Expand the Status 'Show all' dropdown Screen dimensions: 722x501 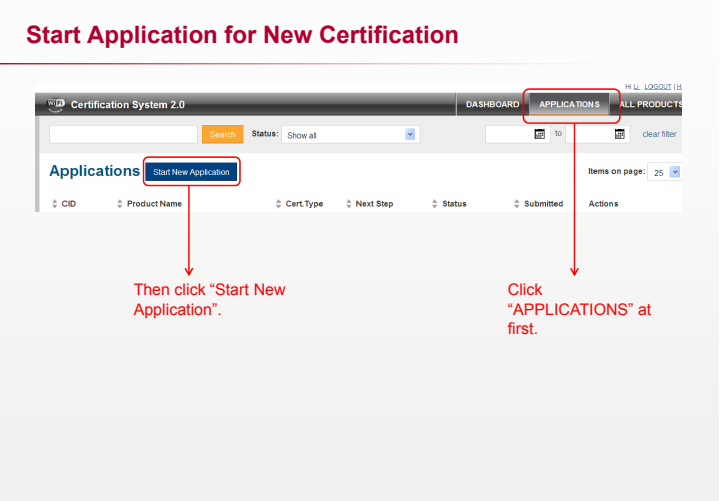[x=410, y=134]
